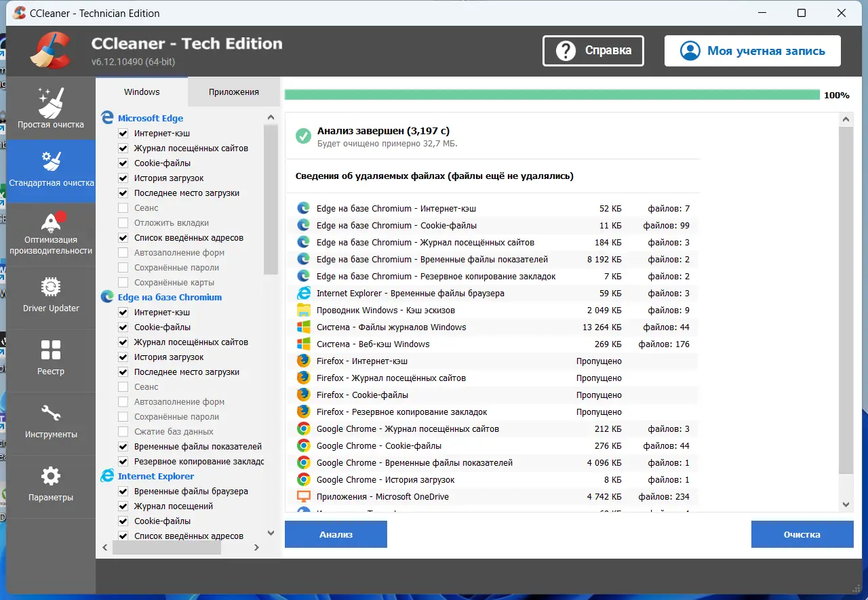The height and width of the screenshot is (600, 868).
Task: Click the CCleaner title bar app icon
Action: 19,13
